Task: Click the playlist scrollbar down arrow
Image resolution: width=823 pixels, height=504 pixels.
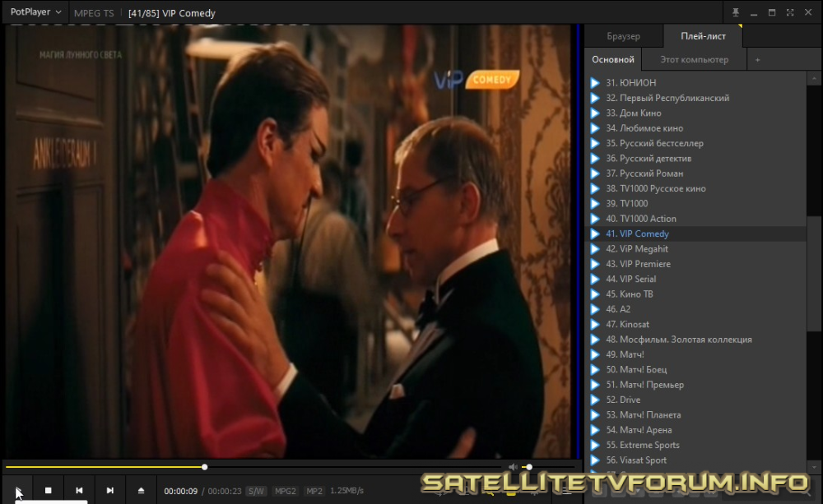Action: point(814,467)
